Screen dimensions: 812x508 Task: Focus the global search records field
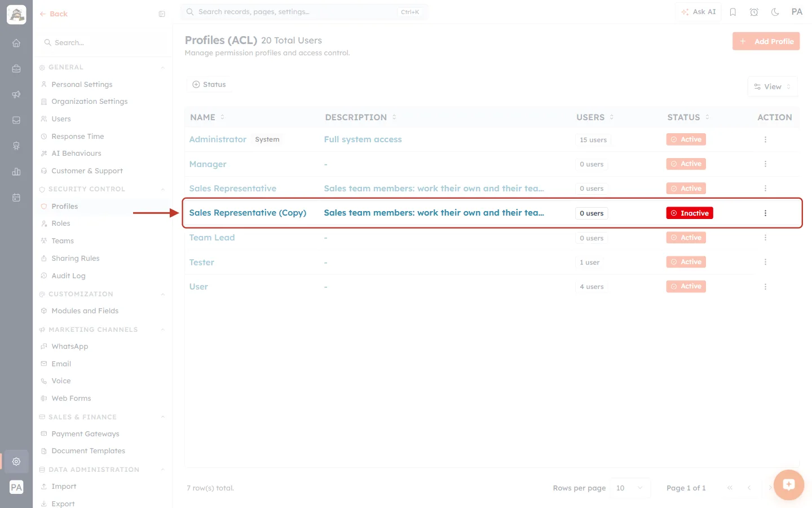[x=304, y=12]
